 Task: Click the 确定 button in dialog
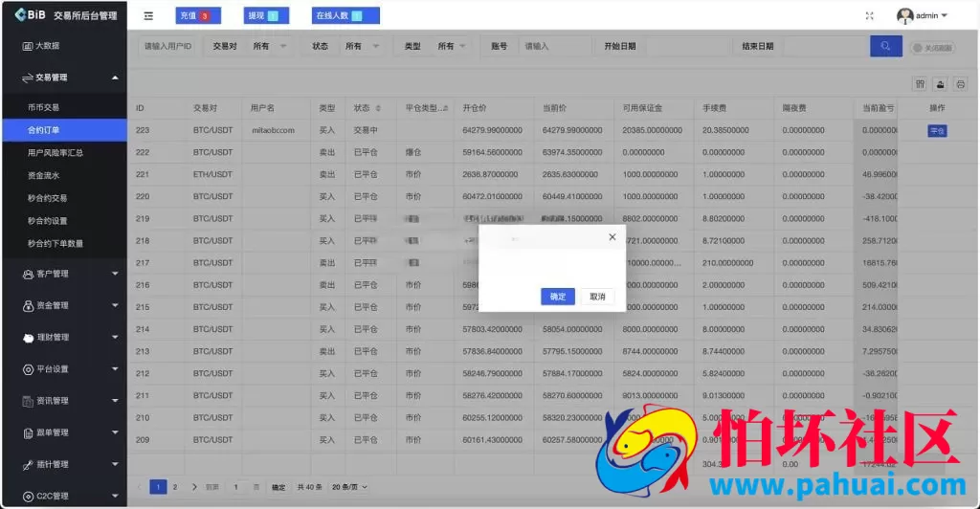coord(558,297)
